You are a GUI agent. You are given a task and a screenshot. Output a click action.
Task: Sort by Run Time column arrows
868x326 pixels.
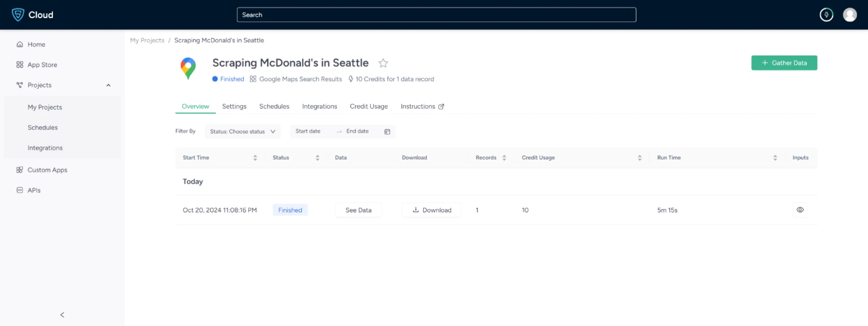pos(775,158)
